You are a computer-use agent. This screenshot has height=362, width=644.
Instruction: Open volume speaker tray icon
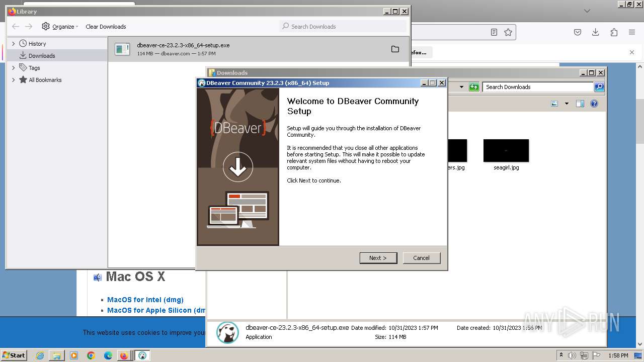pyautogui.click(x=573, y=355)
